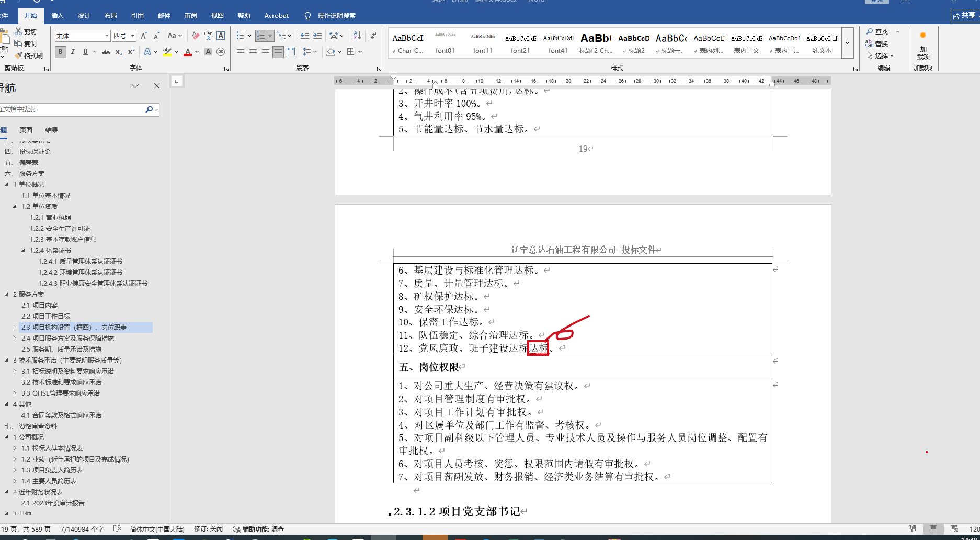Open the line spacing dropdown

(x=310, y=52)
